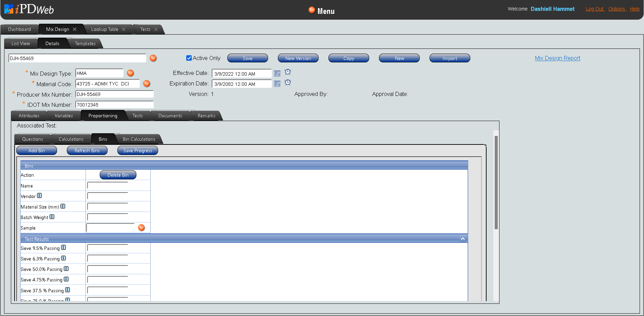This screenshot has height=316, width=644.
Task: Click info icon for Sieve 9.5% Passing
Action: (63, 248)
